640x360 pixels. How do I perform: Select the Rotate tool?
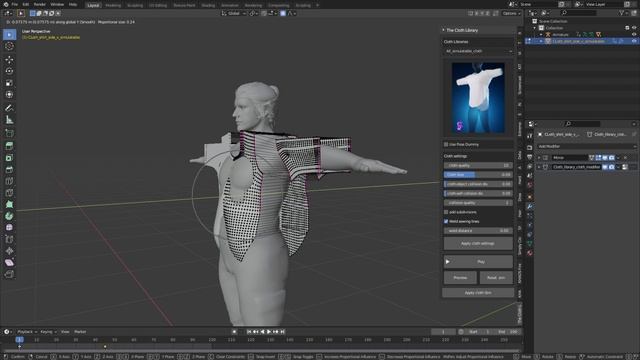pyautogui.click(x=9, y=71)
